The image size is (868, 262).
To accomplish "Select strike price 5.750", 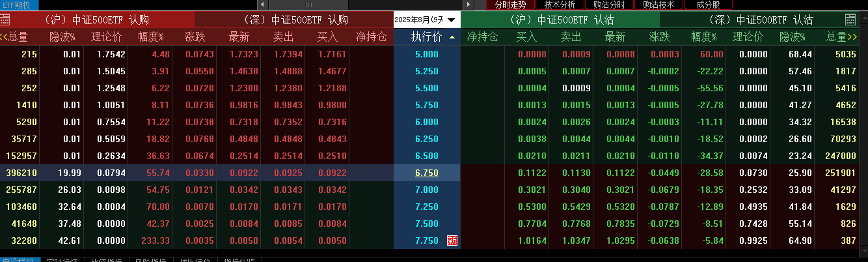I will tap(426, 105).
